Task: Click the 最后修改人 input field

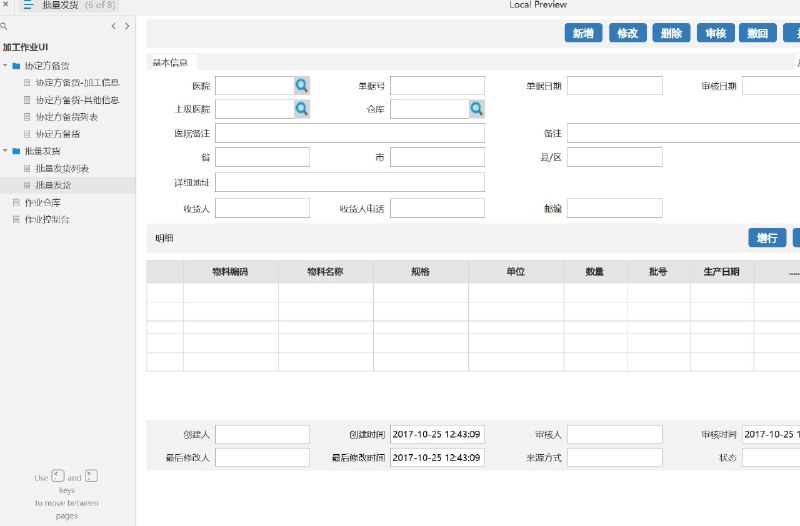Action: point(262,458)
